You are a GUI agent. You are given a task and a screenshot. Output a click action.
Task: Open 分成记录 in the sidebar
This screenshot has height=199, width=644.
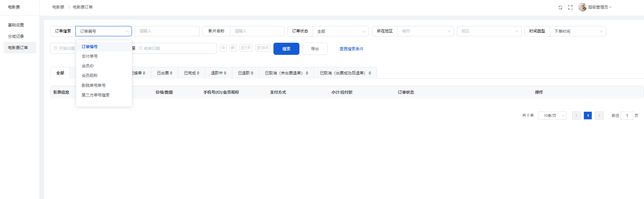[16, 36]
